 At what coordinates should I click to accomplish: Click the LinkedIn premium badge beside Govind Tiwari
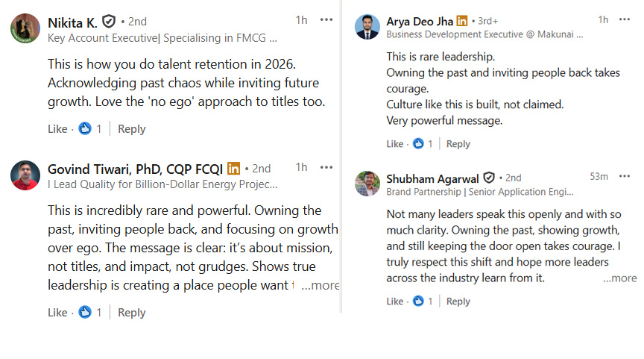click(233, 169)
